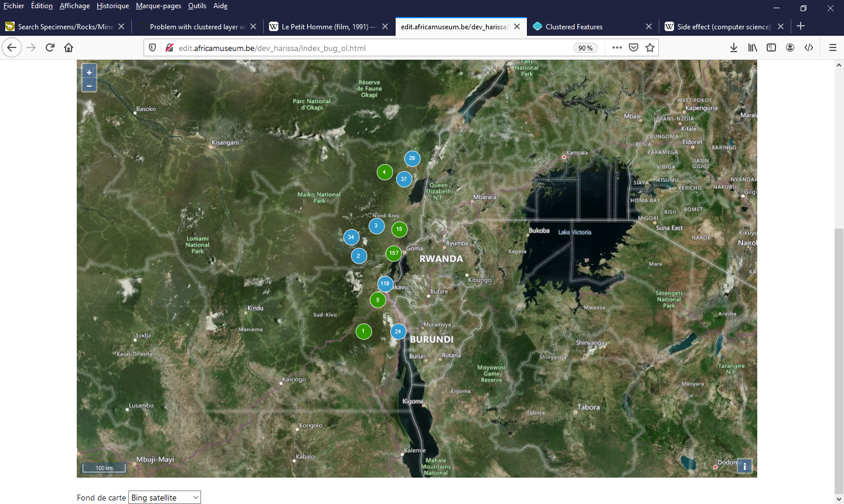This screenshot has width=844, height=504.
Task: View insecure connection site information
Action: pos(169,48)
